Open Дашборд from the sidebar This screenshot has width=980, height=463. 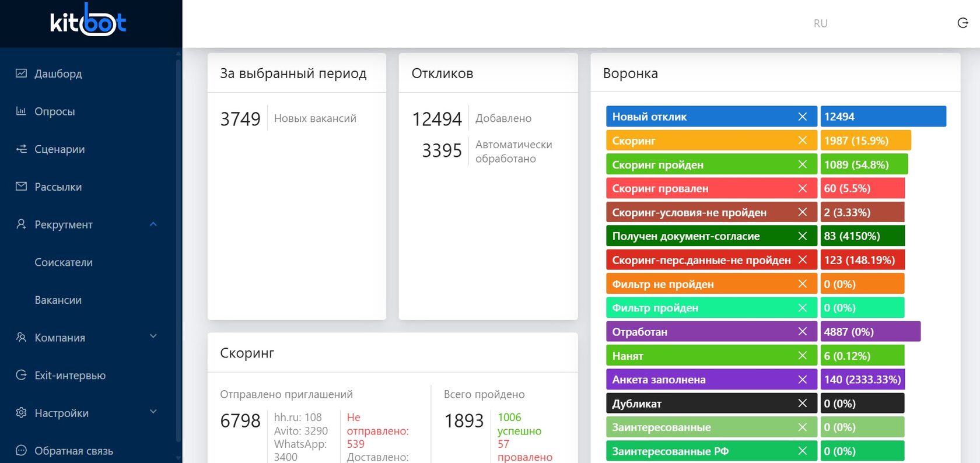click(58, 73)
